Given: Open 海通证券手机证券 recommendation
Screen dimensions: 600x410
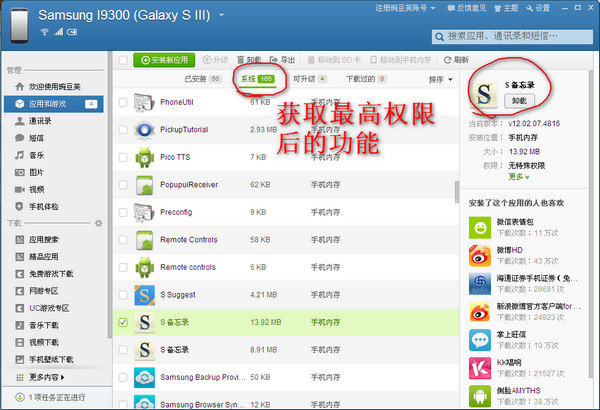Looking at the screenshot, I should coord(525,284).
